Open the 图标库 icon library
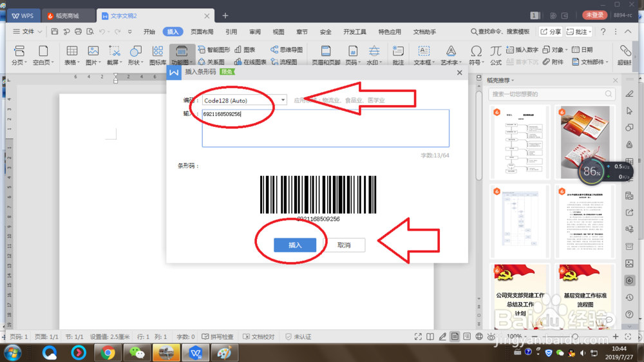 pos(158,55)
